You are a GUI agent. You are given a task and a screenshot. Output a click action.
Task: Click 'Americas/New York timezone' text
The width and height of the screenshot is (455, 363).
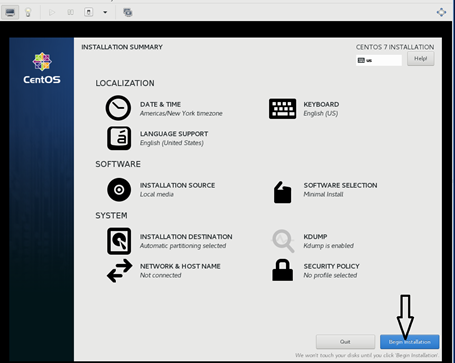pyautogui.click(x=181, y=113)
